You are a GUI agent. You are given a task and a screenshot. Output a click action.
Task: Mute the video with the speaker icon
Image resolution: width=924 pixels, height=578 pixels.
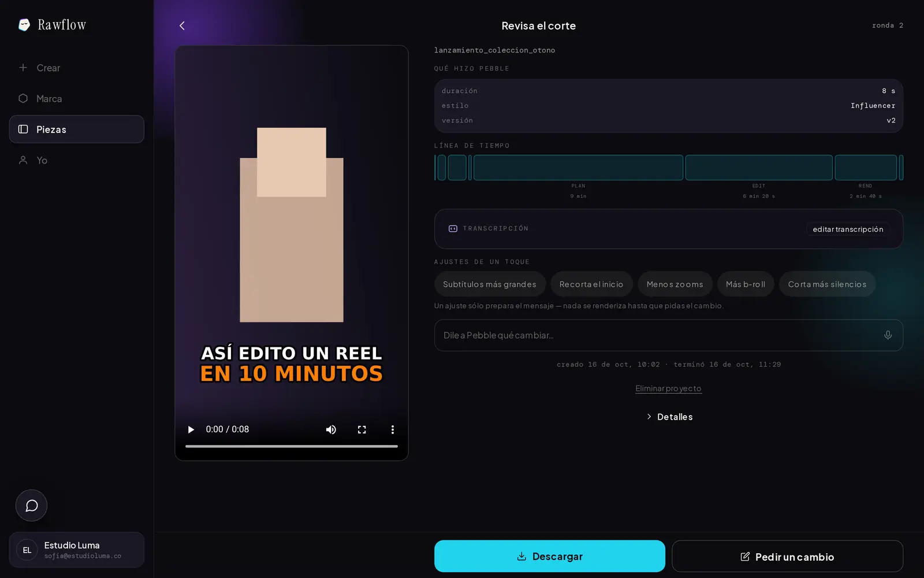click(x=331, y=429)
